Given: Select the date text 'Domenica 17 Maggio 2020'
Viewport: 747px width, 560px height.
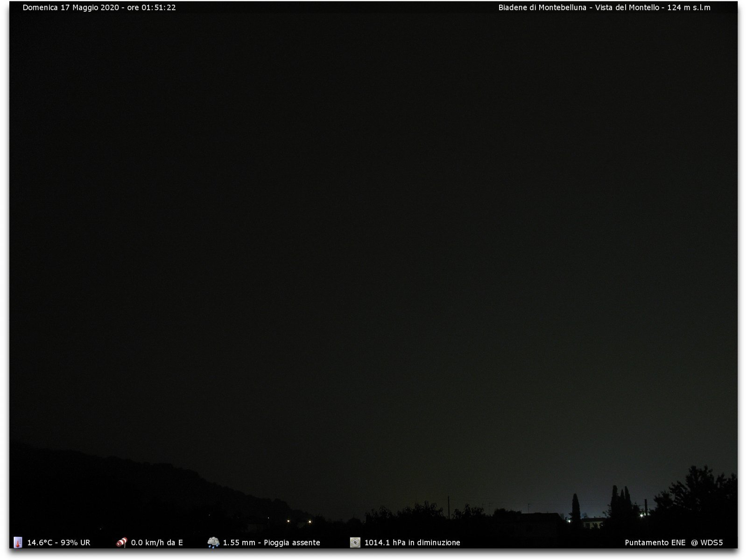Looking at the screenshot, I should click(x=71, y=7).
